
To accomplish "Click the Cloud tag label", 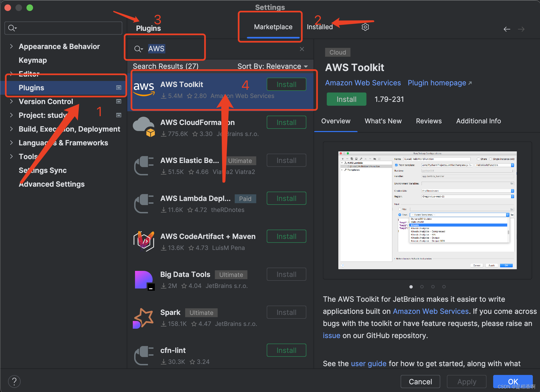I will pyautogui.click(x=338, y=52).
